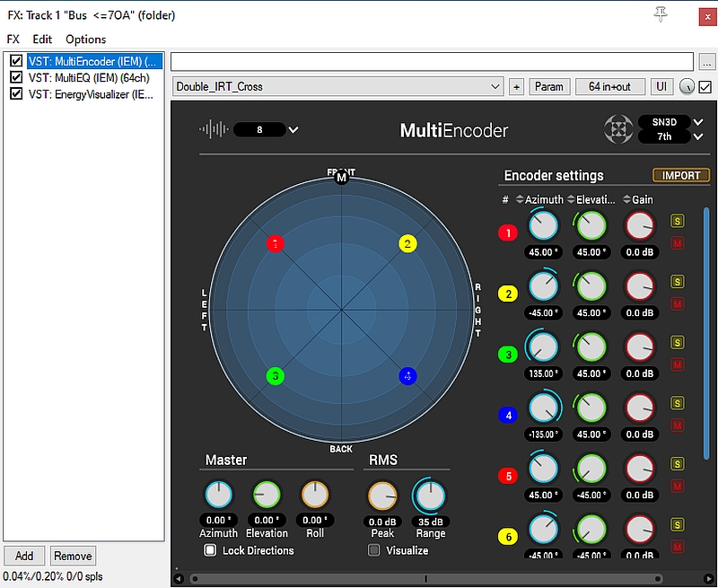
Task: Click the yellow source 2 marker on sphere
Action: tap(407, 243)
